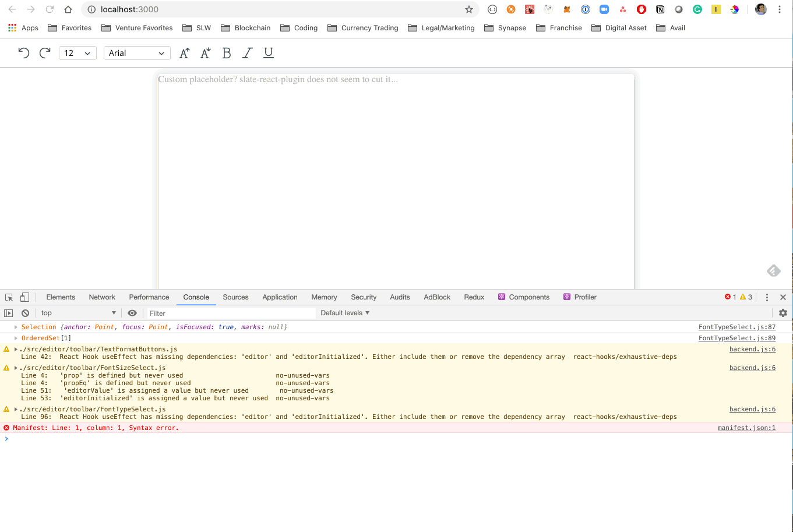This screenshot has width=793, height=532.
Task: Open Chrome's three-dot menu
Action: coord(780,9)
